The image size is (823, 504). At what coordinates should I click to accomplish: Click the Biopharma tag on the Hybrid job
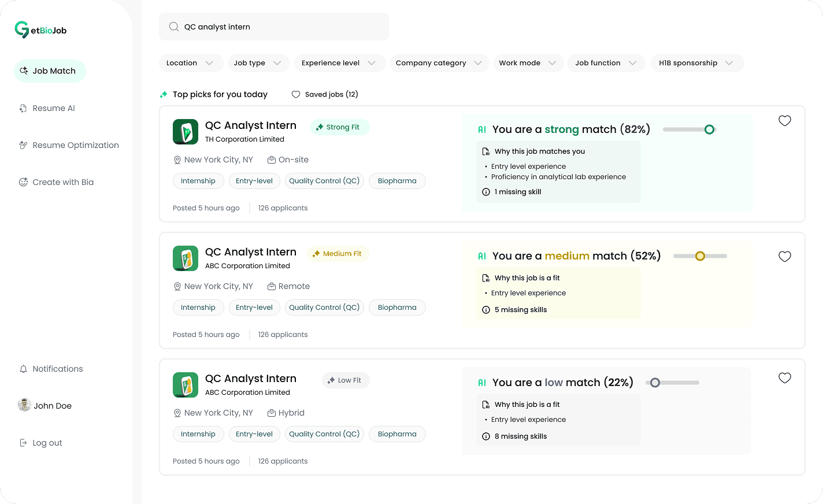397,434
